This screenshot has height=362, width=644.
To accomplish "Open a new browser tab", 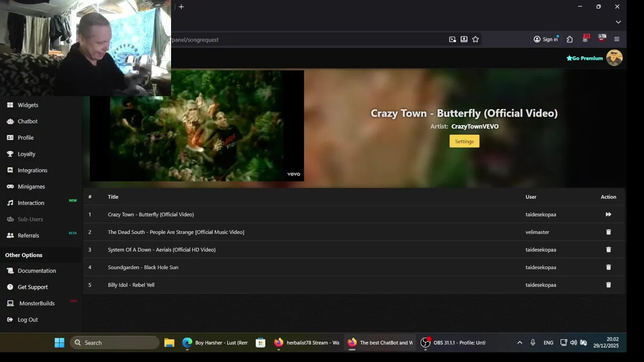I will tap(181, 7).
